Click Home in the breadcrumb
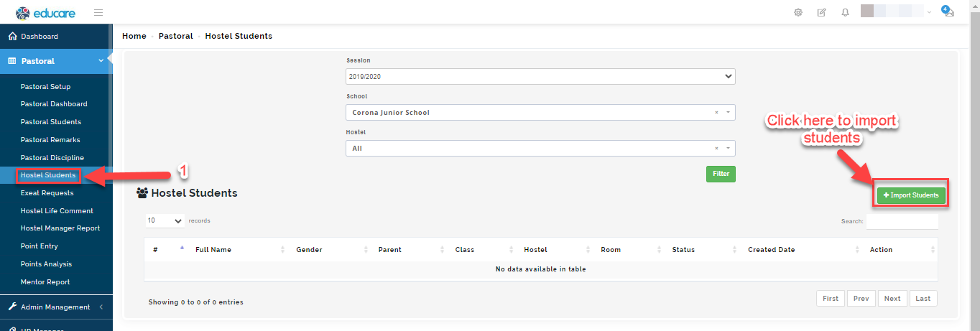This screenshot has width=980, height=331. (134, 36)
